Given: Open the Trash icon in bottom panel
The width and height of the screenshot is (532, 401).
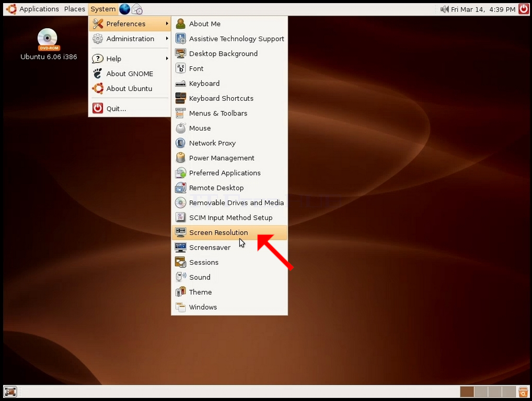Looking at the screenshot, I should tap(523, 392).
